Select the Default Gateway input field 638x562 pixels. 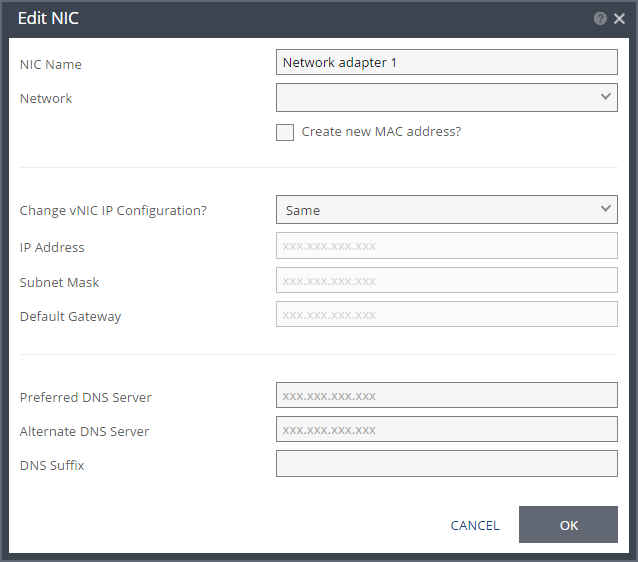pos(447,314)
